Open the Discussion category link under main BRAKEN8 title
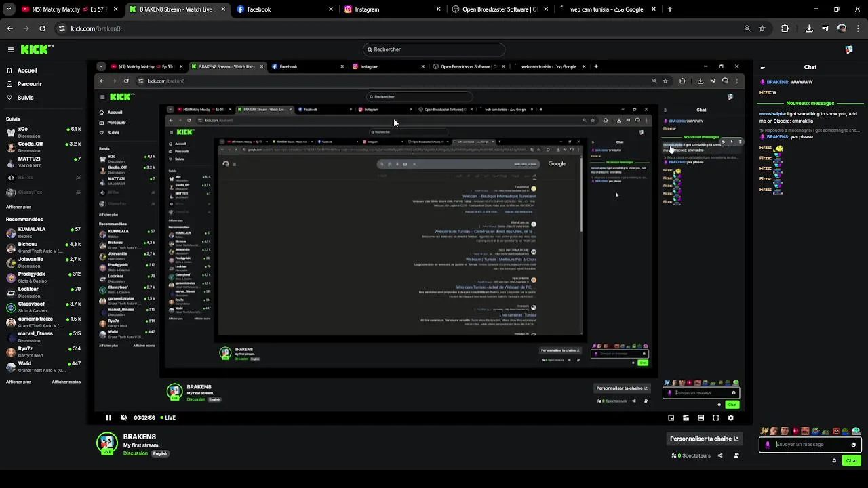 tap(136, 453)
